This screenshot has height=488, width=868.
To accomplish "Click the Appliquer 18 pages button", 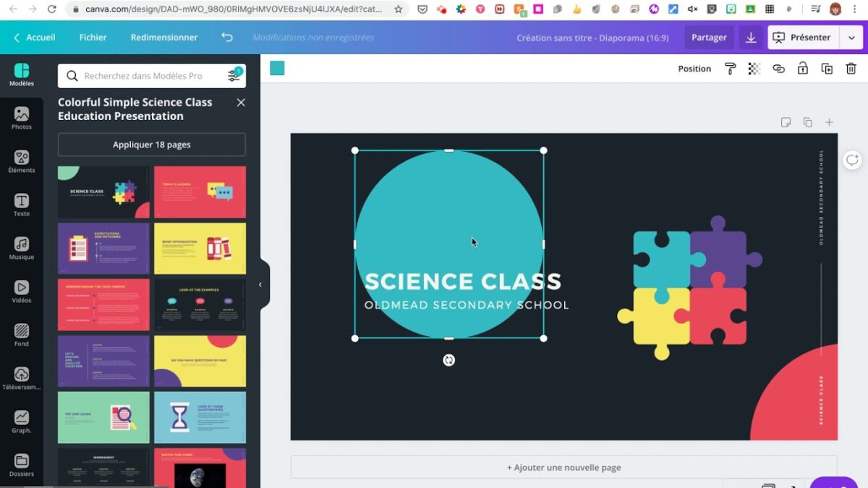I will coord(150,145).
